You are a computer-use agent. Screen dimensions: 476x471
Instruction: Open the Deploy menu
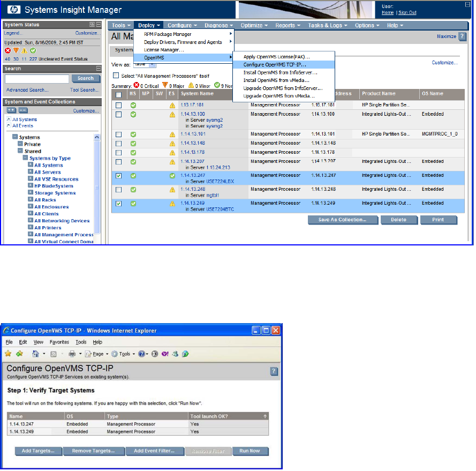click(149, 25)
